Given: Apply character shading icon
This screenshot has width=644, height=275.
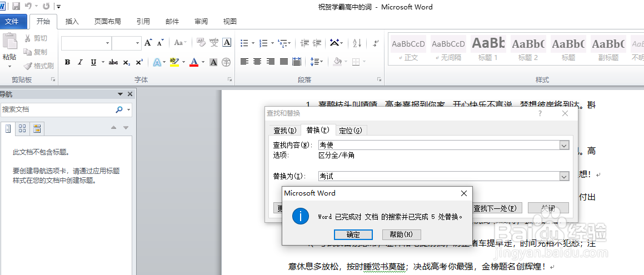Looking at the screenshot, I should coord(213,62).
